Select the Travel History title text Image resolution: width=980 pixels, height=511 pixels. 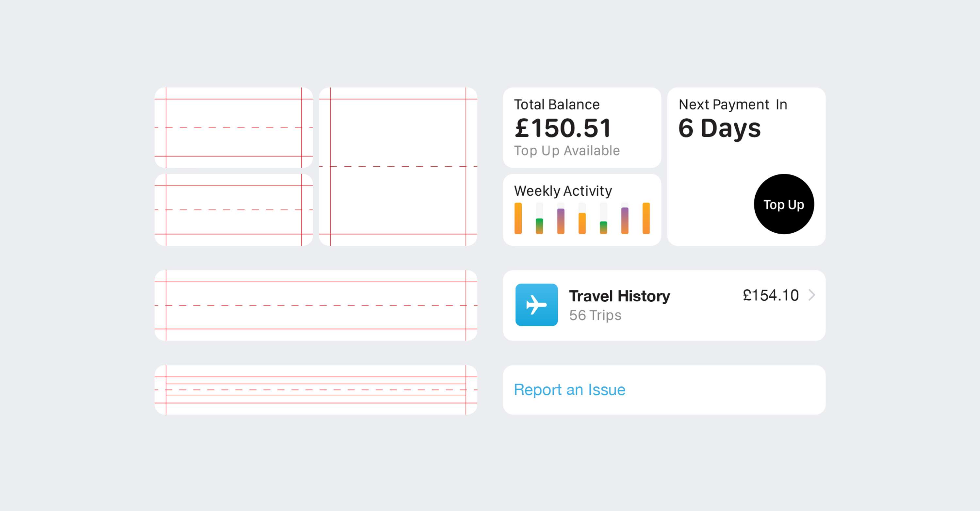click(619, 296)
